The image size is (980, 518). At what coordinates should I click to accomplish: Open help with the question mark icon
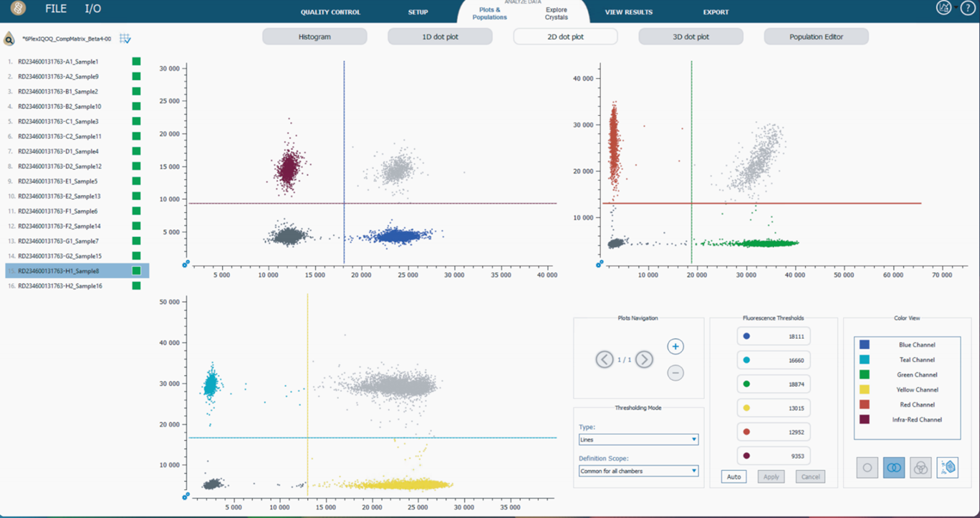[967, 8]
